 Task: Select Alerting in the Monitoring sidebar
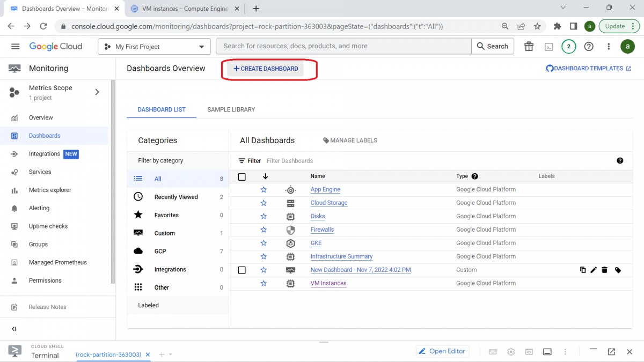pos(39,208)
